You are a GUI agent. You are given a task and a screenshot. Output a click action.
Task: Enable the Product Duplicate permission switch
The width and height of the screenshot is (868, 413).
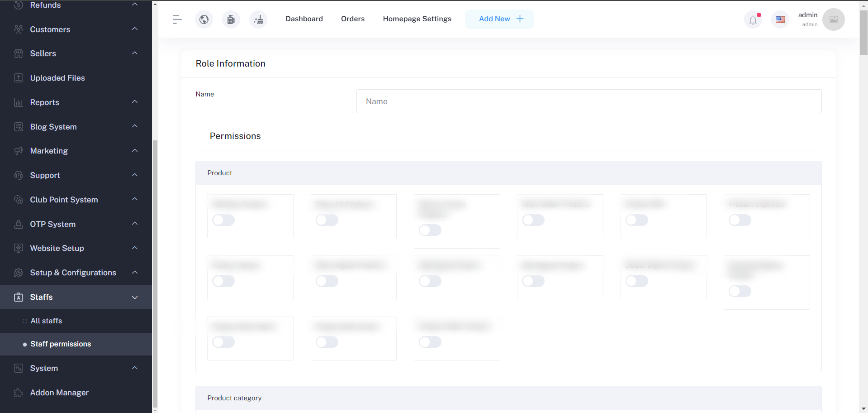(740, 220)
